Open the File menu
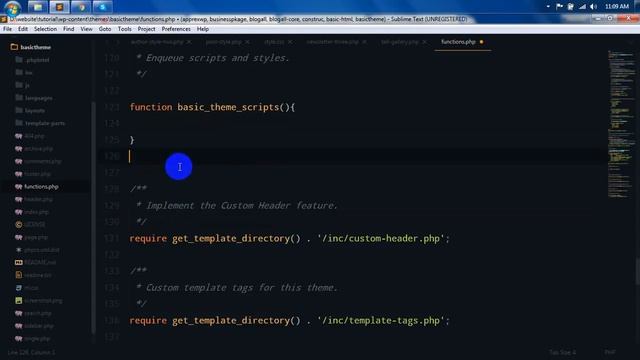The height and width of the screenshot is (360, 640). coord(7,29)
